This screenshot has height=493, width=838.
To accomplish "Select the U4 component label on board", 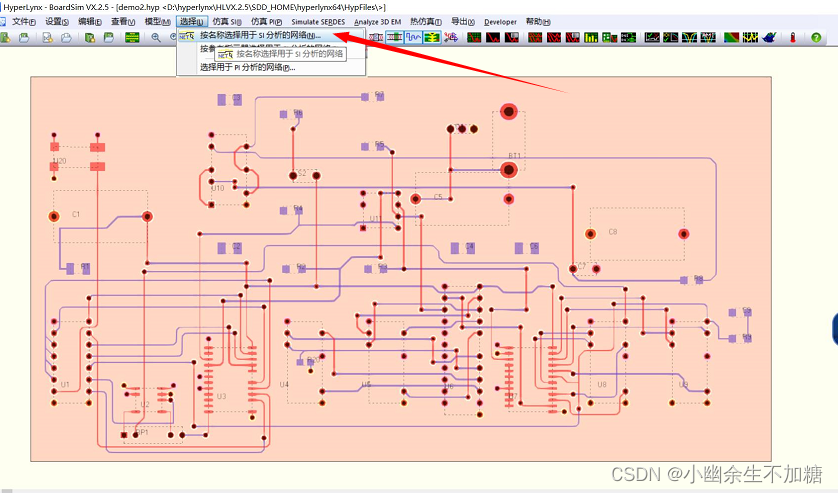I will click(284, 384).
